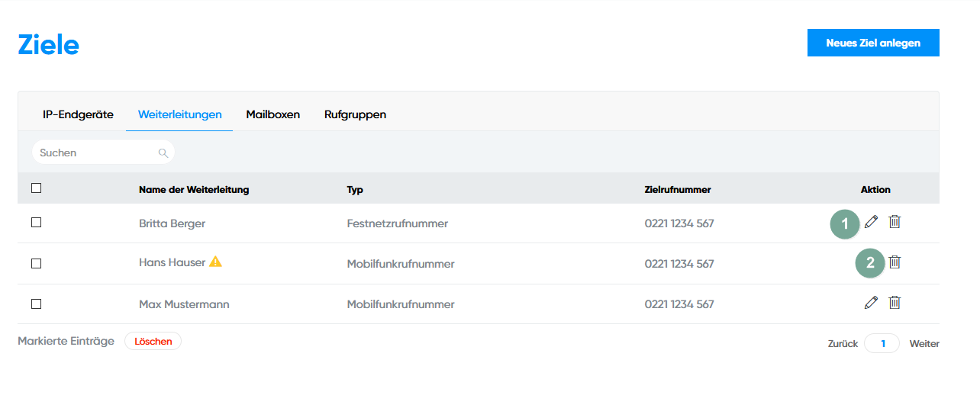Tick the checkbox next to Max Mustermann
The image size is (980, 408).
point(37,304)
